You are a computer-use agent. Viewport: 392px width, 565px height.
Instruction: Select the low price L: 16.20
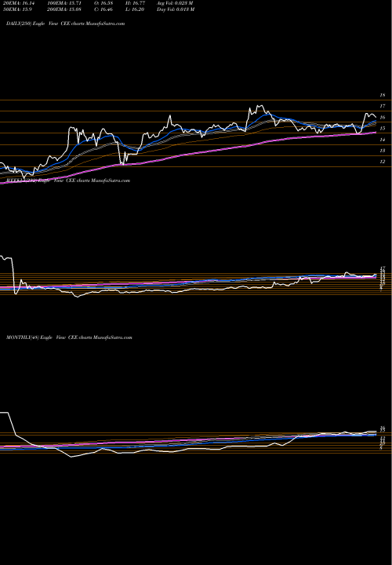tap(135, 9)
